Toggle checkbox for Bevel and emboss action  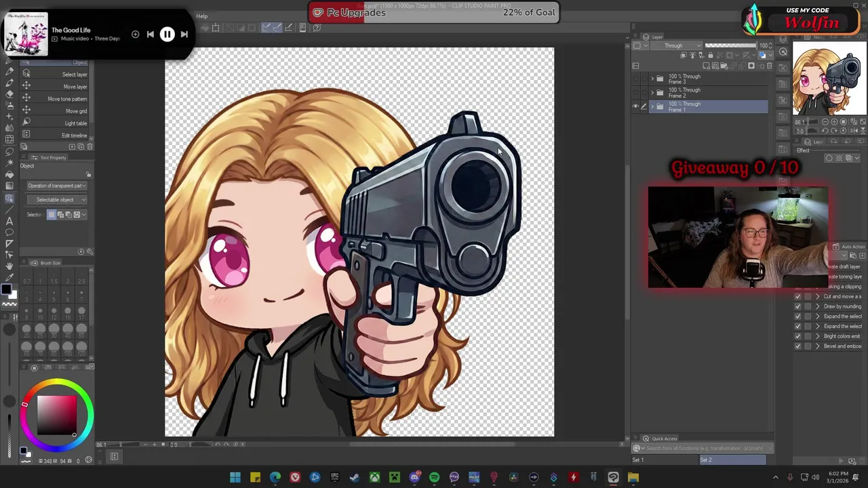point(797,346)
